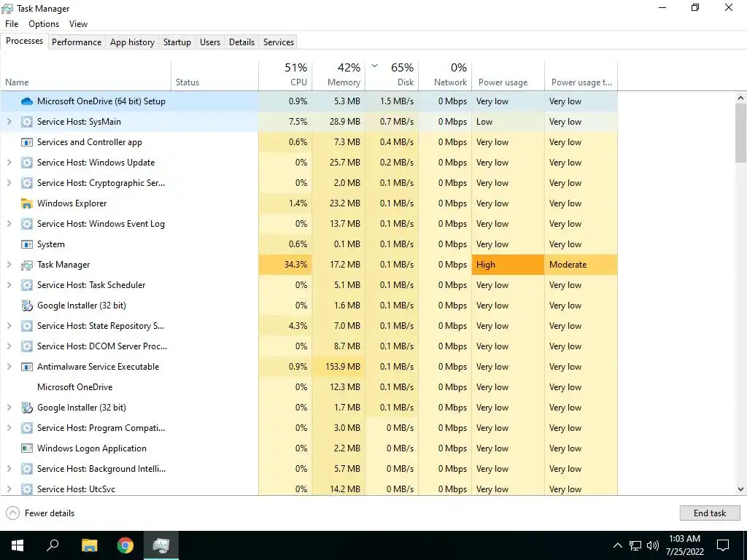Screen dimensions: 747x560
Task: Click the Services and Controller app icon
Action: (27, 142)
